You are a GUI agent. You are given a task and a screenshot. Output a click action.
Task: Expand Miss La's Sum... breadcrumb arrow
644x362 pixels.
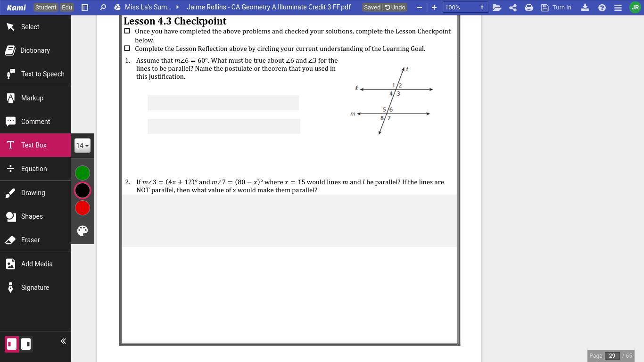pos(178,8)
